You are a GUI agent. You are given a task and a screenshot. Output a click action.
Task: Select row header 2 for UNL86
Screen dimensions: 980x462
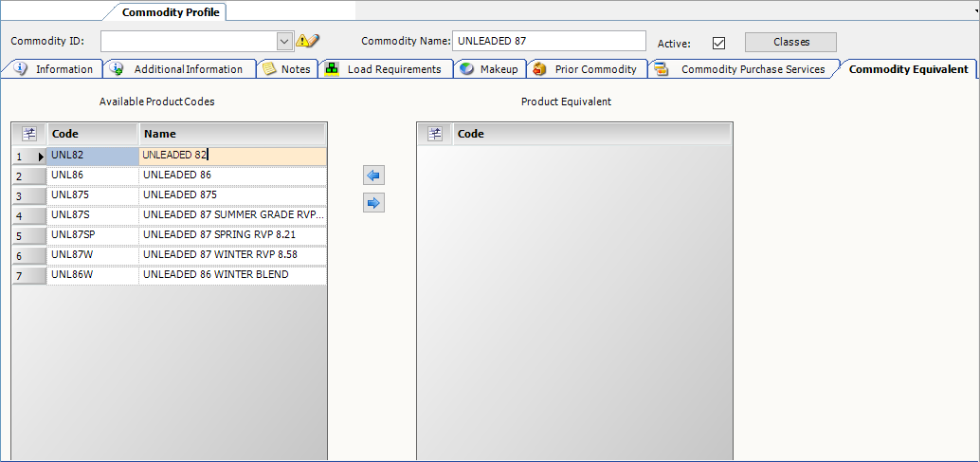tap(28, 176)
